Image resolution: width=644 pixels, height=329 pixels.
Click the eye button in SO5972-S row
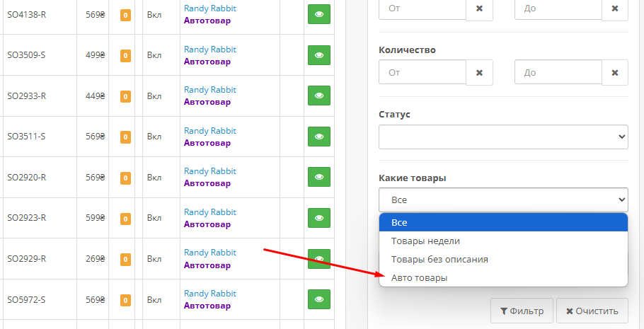click(319, 299)
